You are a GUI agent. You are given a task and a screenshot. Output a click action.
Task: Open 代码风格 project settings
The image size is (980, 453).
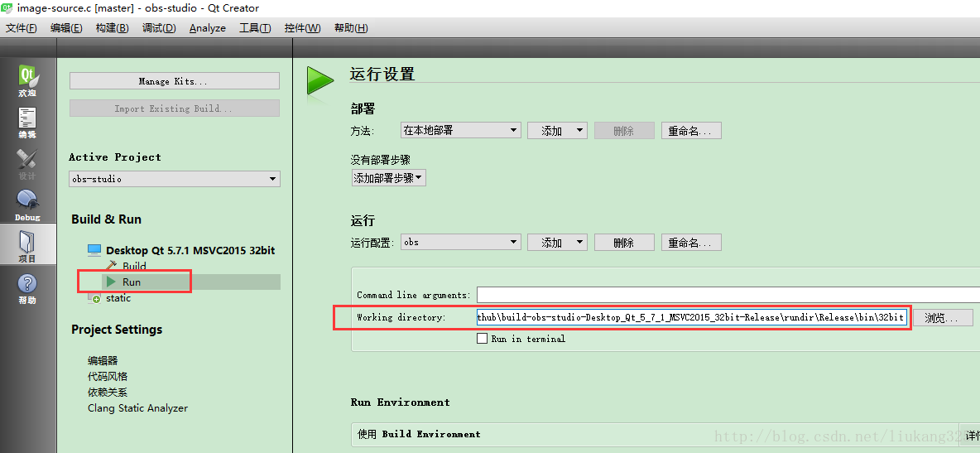[108, 377]
